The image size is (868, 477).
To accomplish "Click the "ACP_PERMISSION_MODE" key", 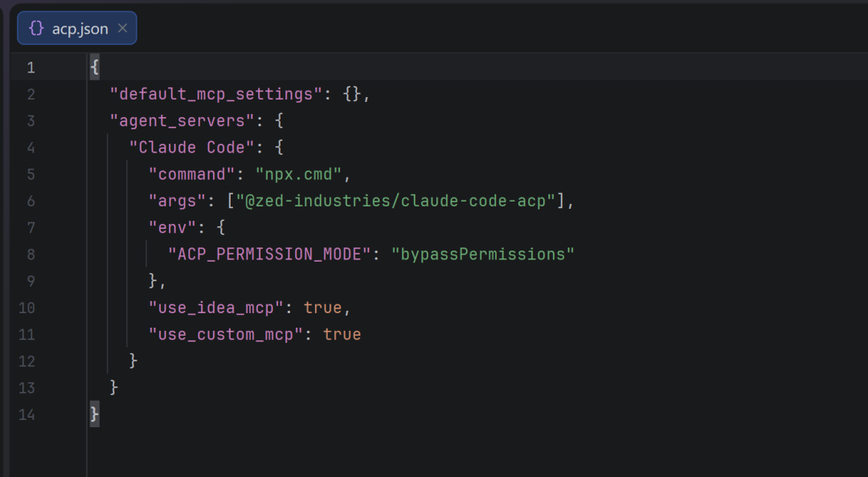I will [269, 255].
